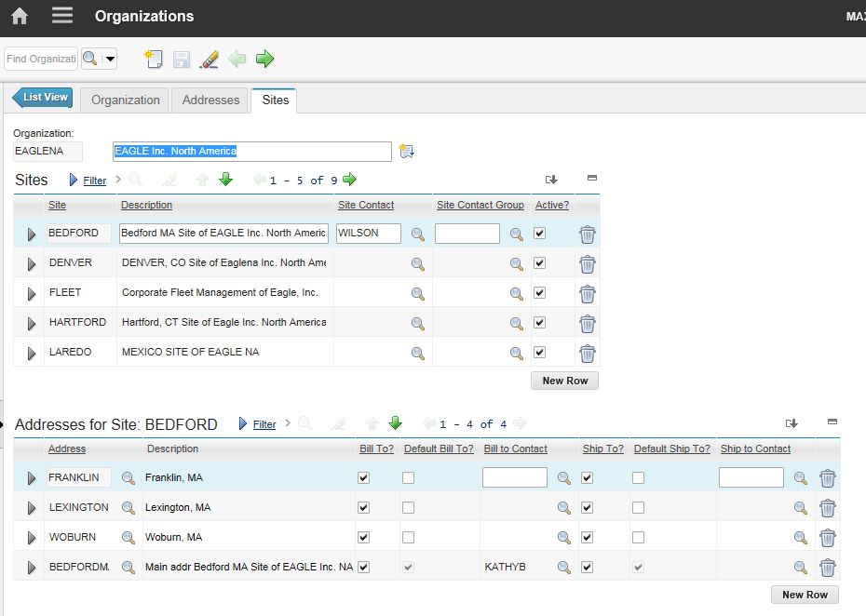Download the Sites table data
The height and width of the screenshot is (616, 866).
(550, 180)
